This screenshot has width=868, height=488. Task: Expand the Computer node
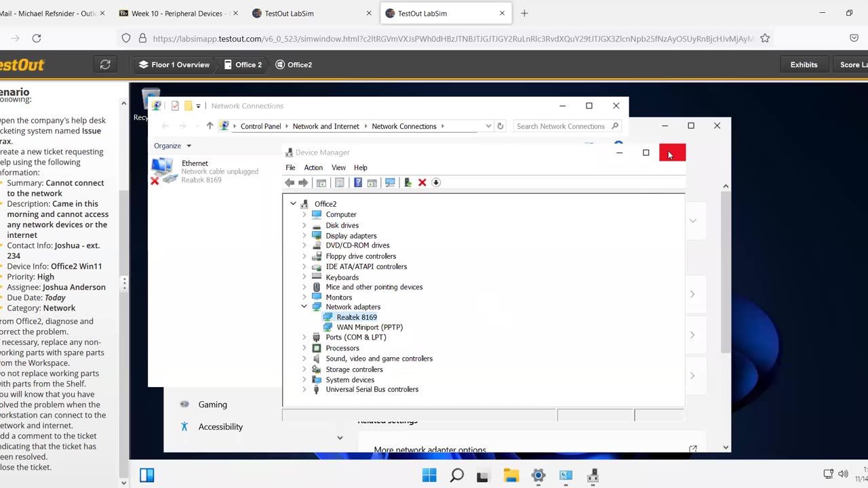pyautogui.click(x=304, y=214)
